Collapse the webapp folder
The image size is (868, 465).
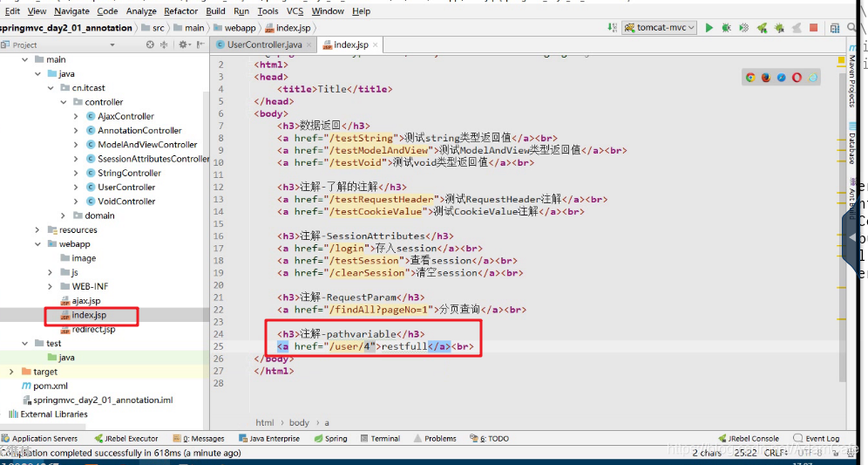tap(37, 244)
